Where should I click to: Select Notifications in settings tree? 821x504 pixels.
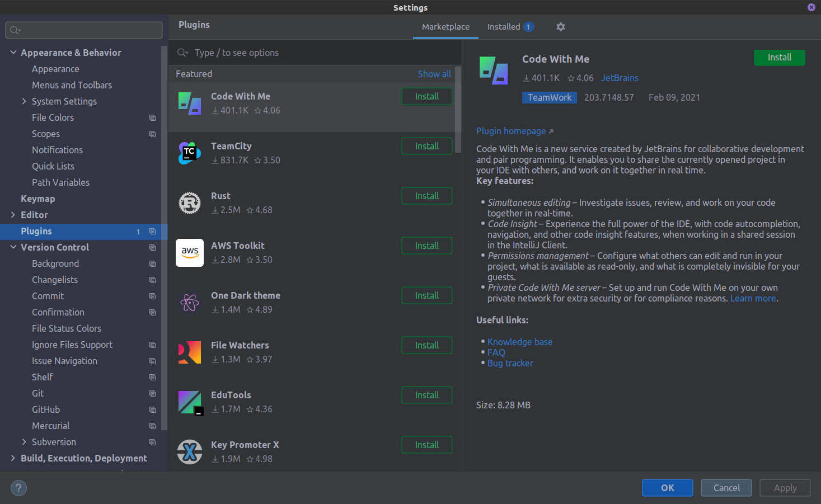[x=57, y=150]
